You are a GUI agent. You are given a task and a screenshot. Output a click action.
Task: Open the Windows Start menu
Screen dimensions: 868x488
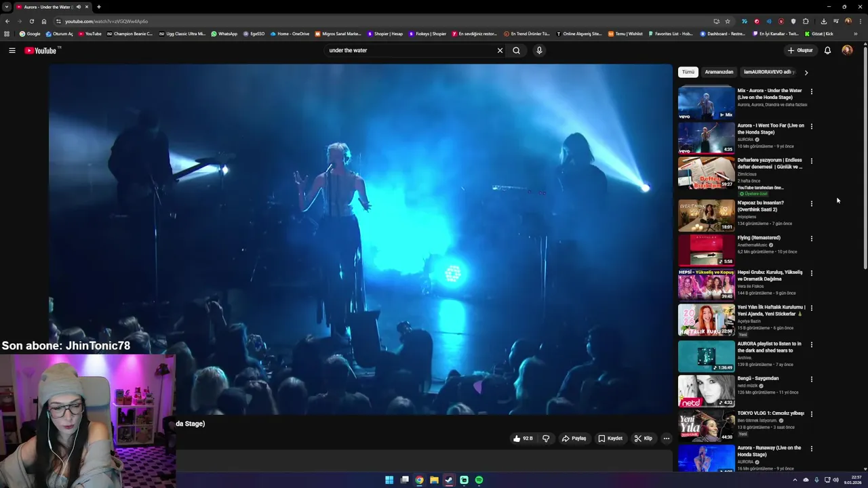(x=389, y=480)
